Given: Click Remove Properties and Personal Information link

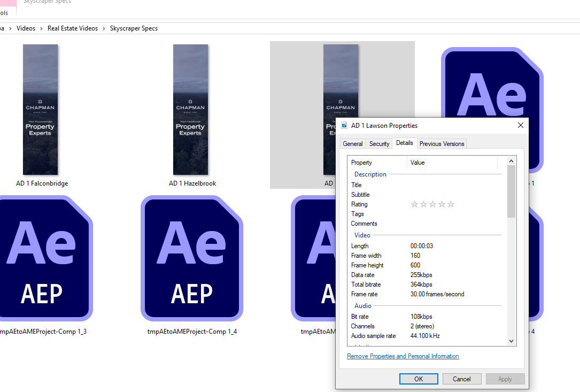Looking at the screenshot, I should 403,356.
